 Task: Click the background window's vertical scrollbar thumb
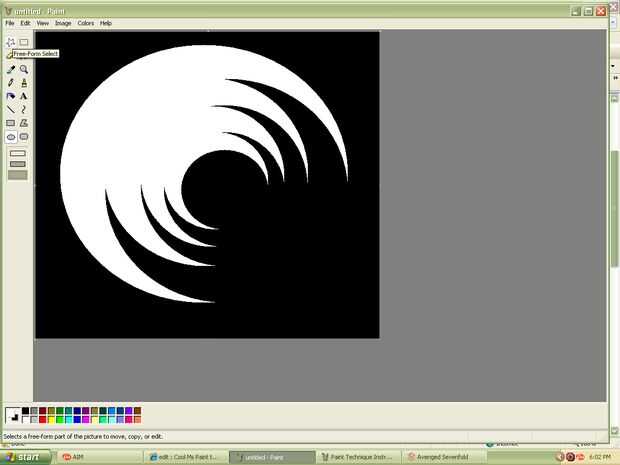(x=614, y=208)
